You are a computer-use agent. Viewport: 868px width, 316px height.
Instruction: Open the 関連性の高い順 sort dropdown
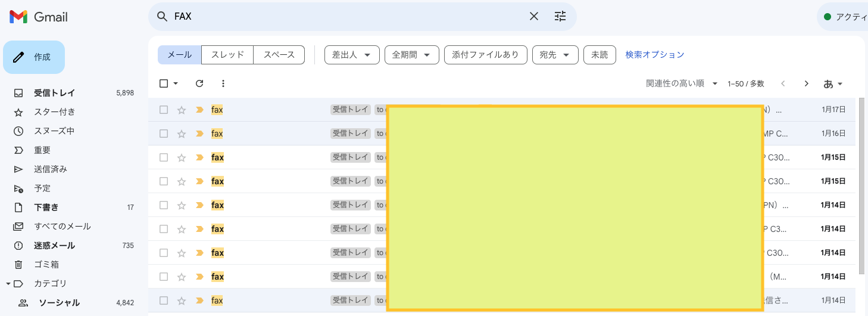[682, 83]
